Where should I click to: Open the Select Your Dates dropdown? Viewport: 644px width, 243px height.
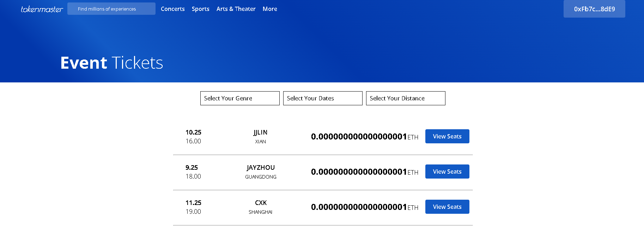323,98
